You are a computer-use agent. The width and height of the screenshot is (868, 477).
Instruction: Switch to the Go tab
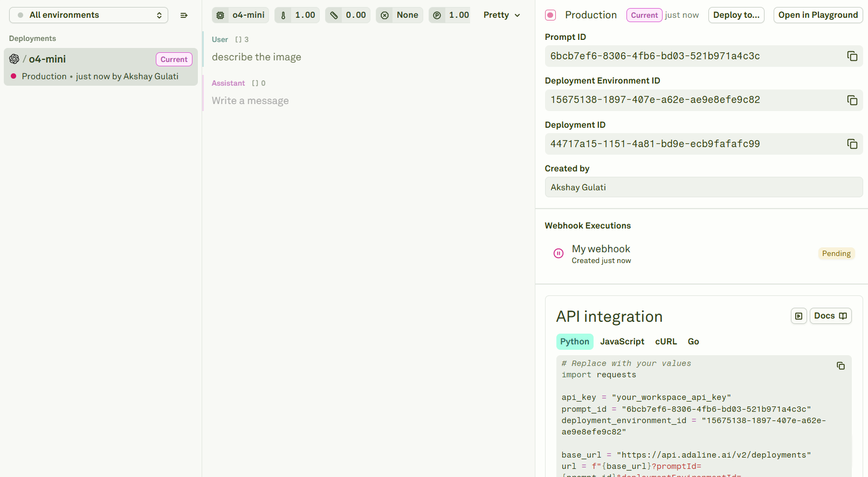[x=693, y=342]
